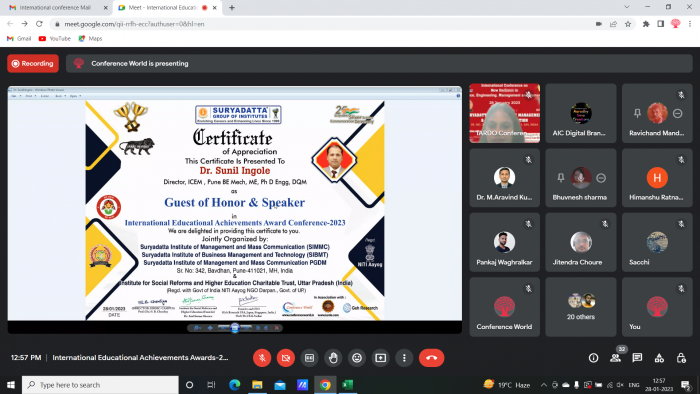The width and height of the screenshot is (700, 394).
Task: Open more options three-dot menu
Action: (x=404, y=358)
